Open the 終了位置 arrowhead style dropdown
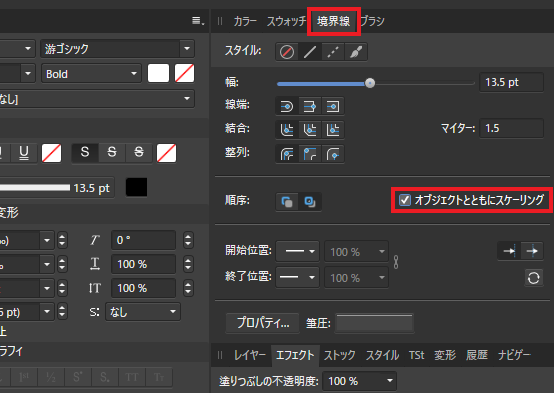This screenshot has height=393, width=555. point(297,277)
